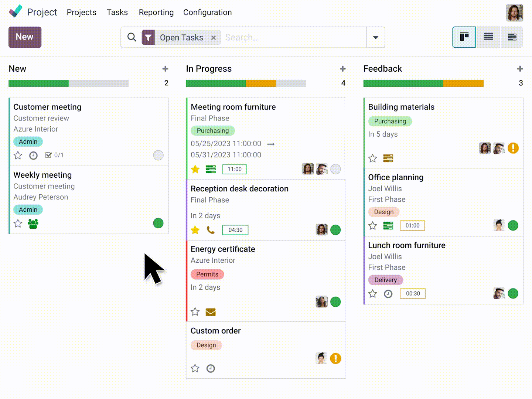This screenshot has height=399, width=532.
Task: Click the exclamation warning icon on Building materials
Action: pyautogui.click(x=513, y=148)
